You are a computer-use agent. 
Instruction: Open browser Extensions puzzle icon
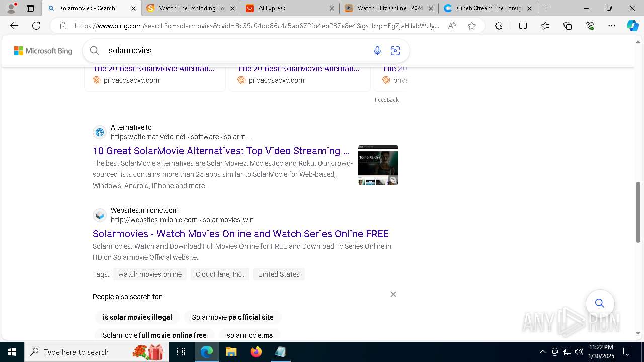coord(499,26)
